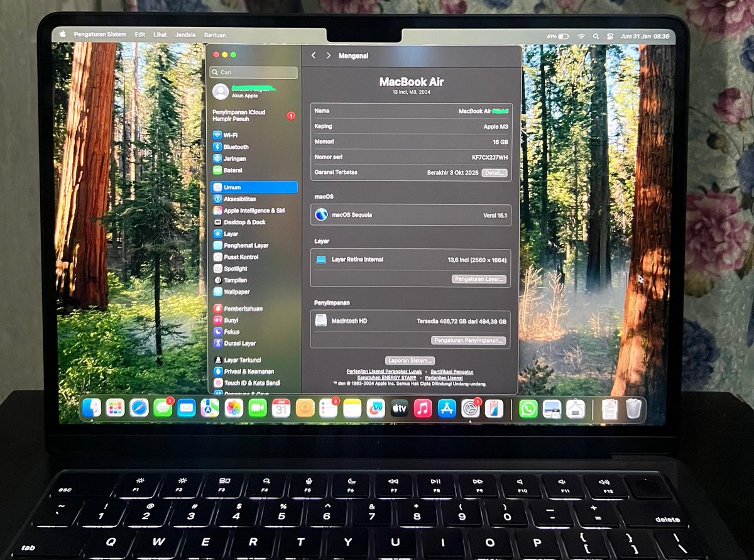
Task: Select Pusat Kontrol in the sidebar
Action: point(254,257)
